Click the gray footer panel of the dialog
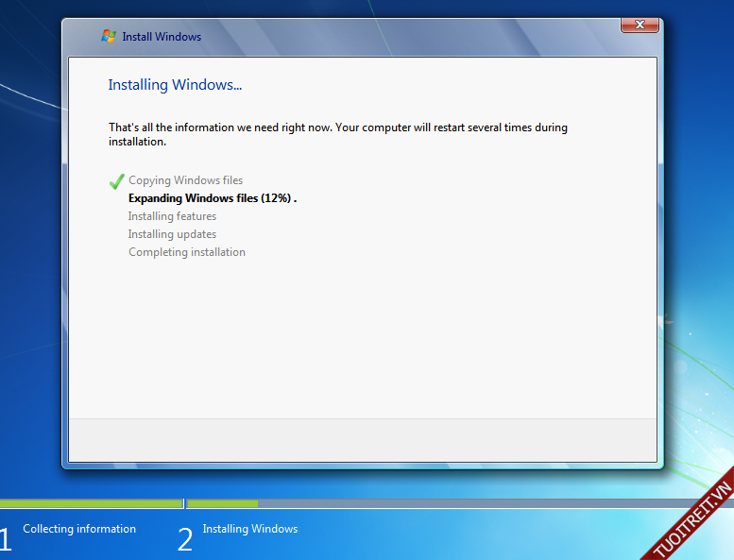The image size is (734, 560). point(363,440)
